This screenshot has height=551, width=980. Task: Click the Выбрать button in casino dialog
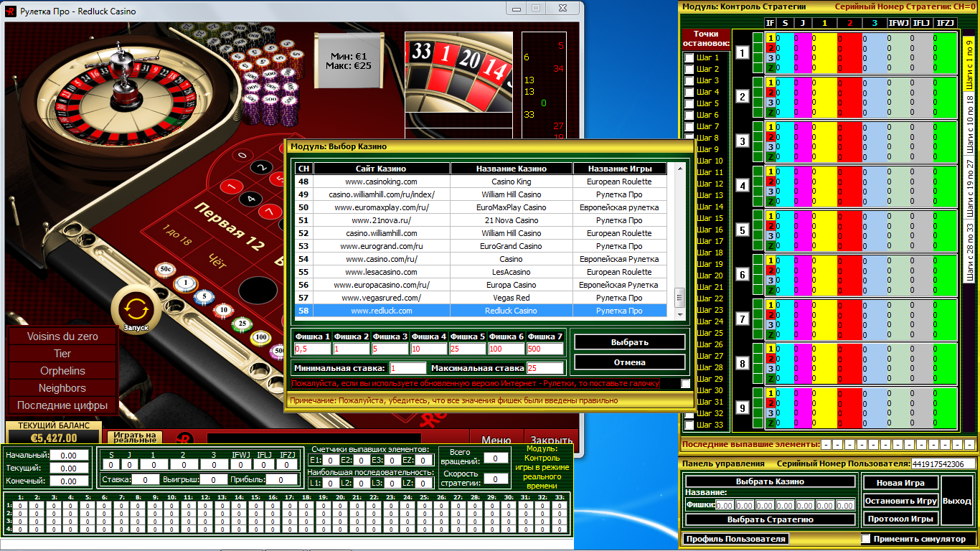(x=630, y=342)
